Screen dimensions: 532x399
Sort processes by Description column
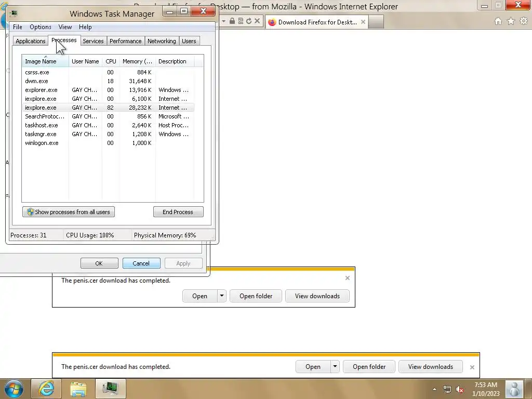pyautogui.click(x=175, y=61)
